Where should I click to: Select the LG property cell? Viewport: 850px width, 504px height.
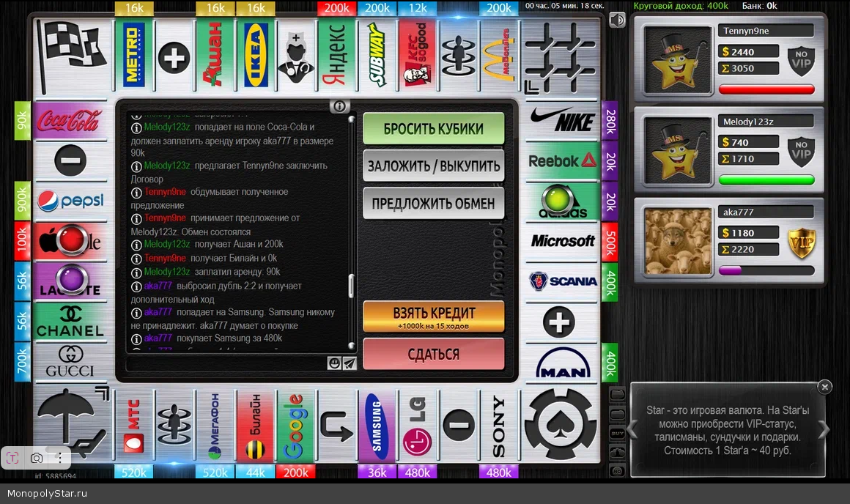[x=418, y=426]
